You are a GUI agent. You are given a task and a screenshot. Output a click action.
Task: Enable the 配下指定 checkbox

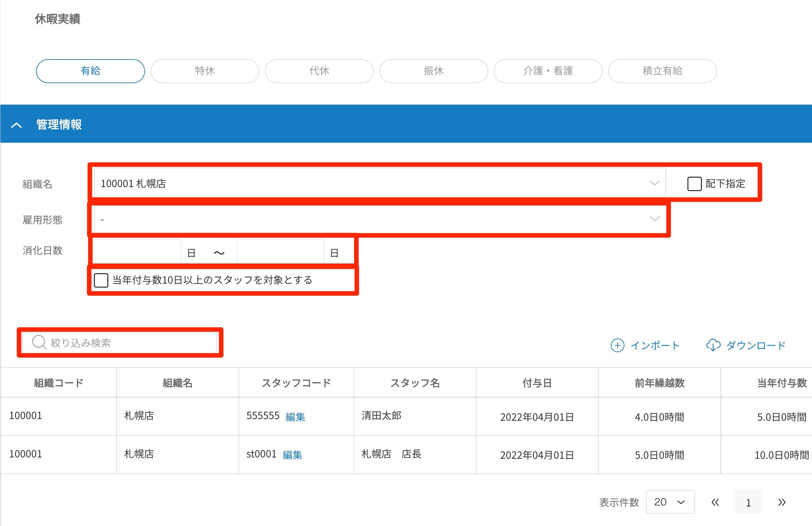pyautogui.click(x=694, y=184)
